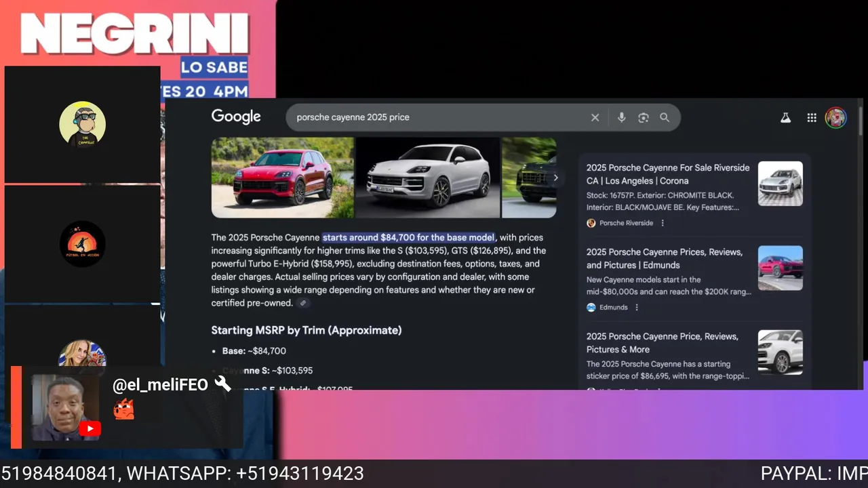This screenshot has width=868, height=488.
Task: Open '2025 Porsche Cayenne Price, Reviews, Pictures & More' link
Action: click(663, 343)
